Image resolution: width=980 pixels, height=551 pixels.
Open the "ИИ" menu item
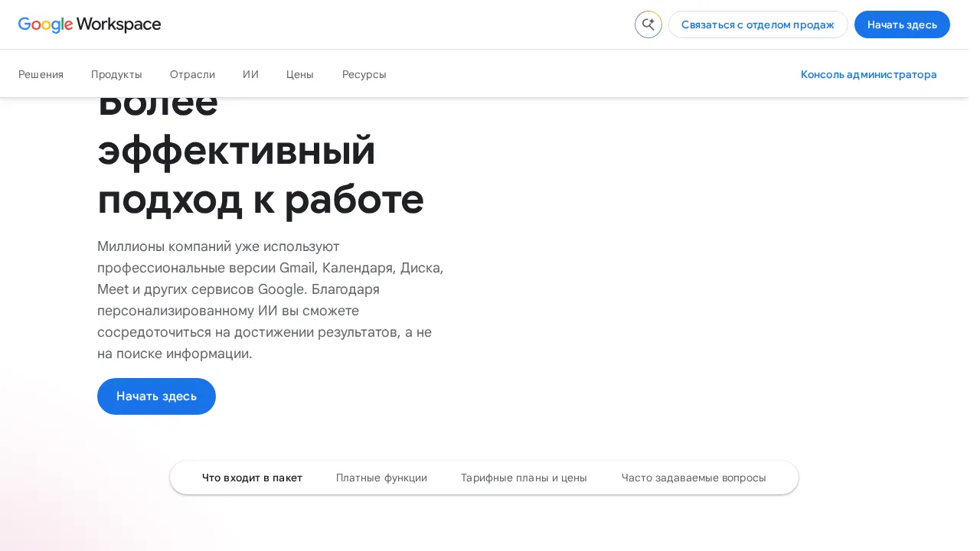(250, 74)
